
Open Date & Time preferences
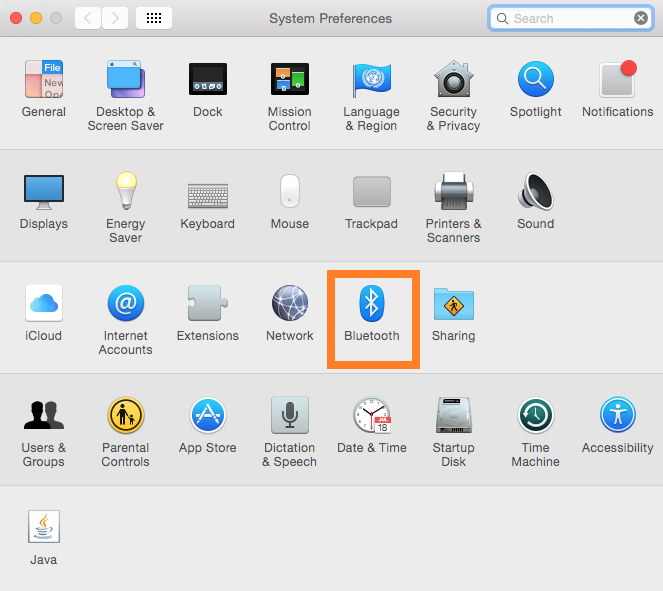click(372, 416)
